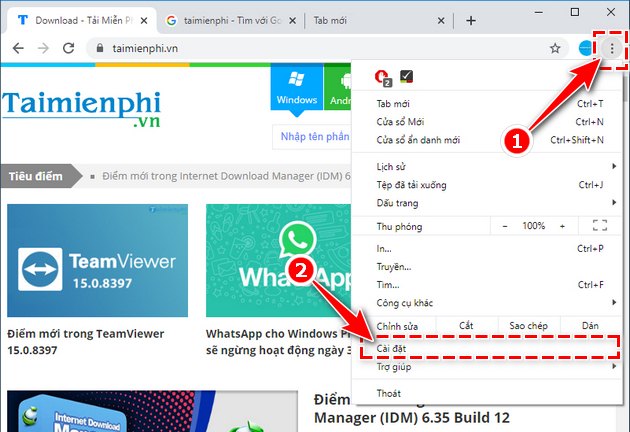Select the Download - Tải Miễn Phí tab

80,20
